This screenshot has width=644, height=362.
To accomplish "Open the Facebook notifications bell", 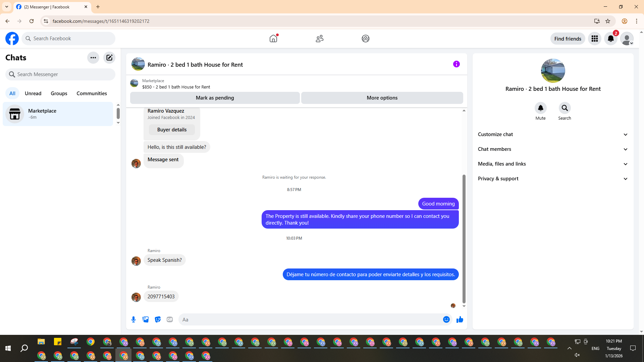I will [610, 39].
